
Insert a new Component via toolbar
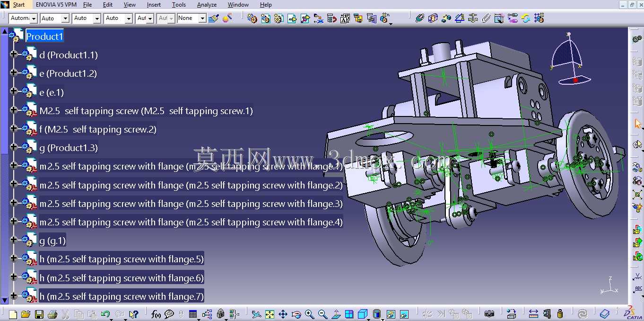click(252, 18)
